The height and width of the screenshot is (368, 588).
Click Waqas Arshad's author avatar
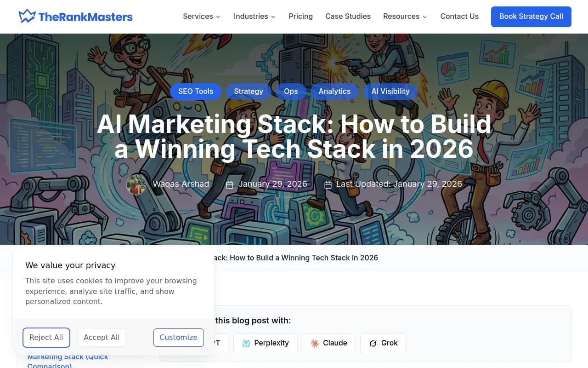tap(136, 184)
